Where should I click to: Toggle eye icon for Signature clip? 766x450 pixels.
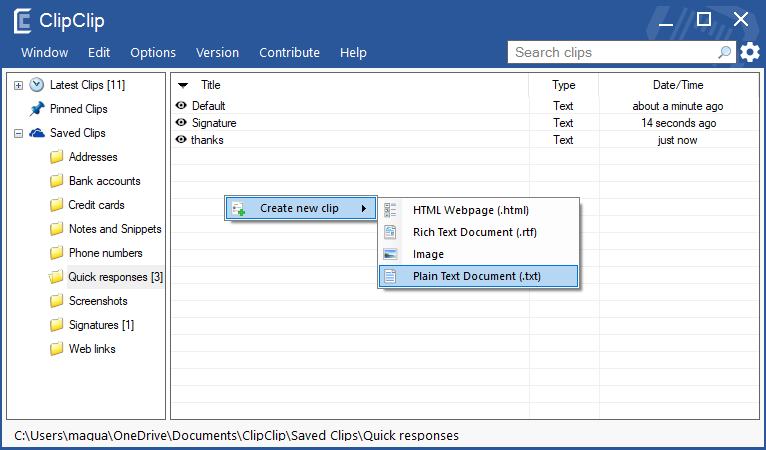pos(181,123)
